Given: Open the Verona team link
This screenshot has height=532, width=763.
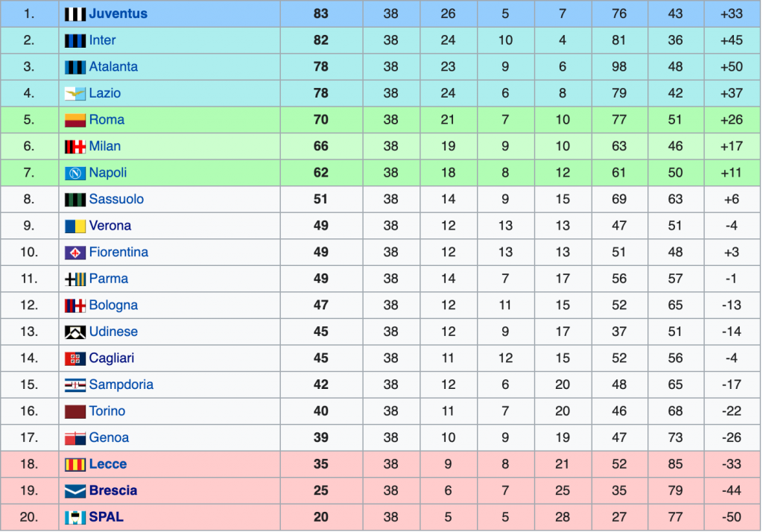Looking at the screenshot, I should coord(110,226).
